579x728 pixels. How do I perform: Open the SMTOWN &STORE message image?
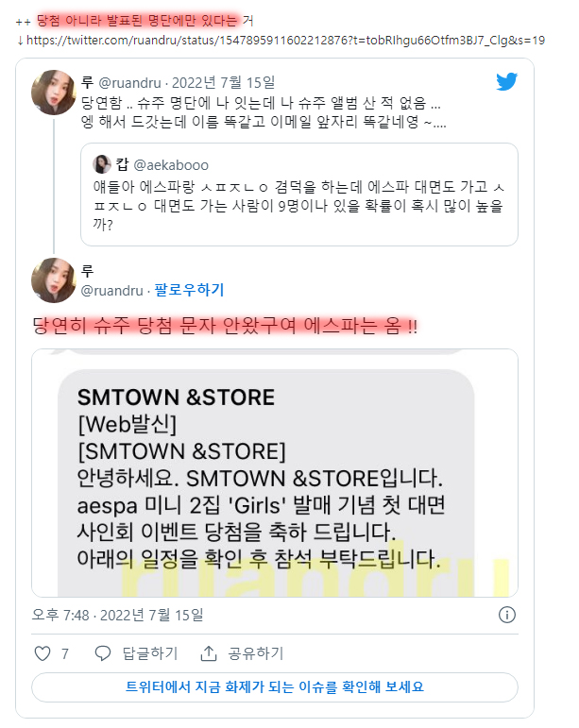point(275,473)
